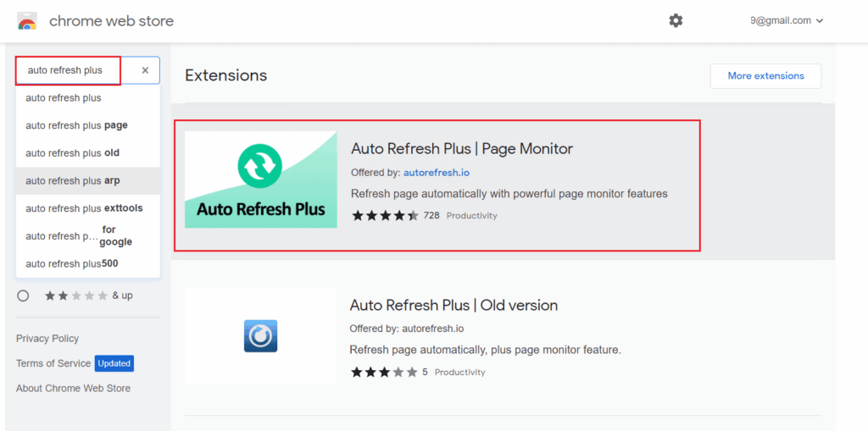
Task: Open the autorefresh.io developer link
Action: (x=437, y=173)
